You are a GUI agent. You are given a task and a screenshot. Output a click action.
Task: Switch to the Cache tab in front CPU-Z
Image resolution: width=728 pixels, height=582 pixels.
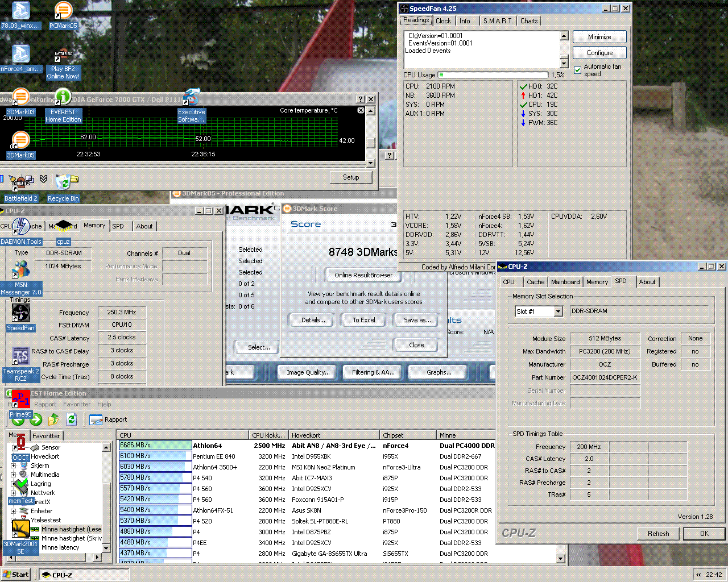pyautogui.click(x=535, y=282)
